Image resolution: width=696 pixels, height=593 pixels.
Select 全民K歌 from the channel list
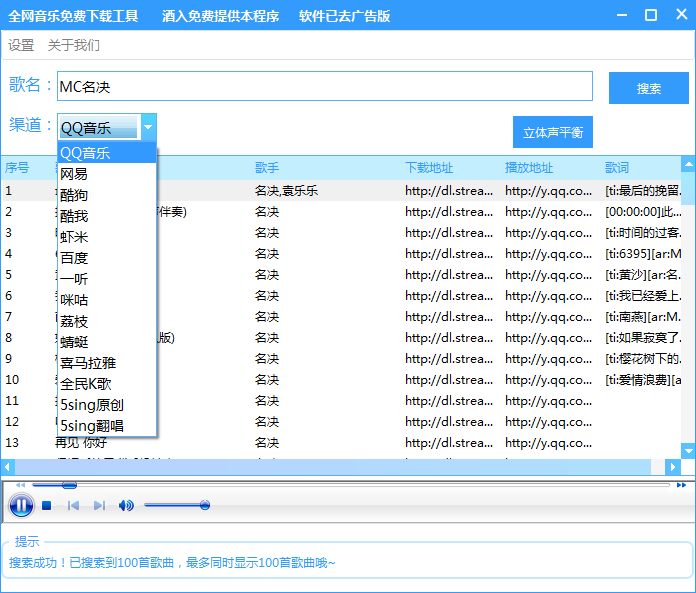coord(107,384)
